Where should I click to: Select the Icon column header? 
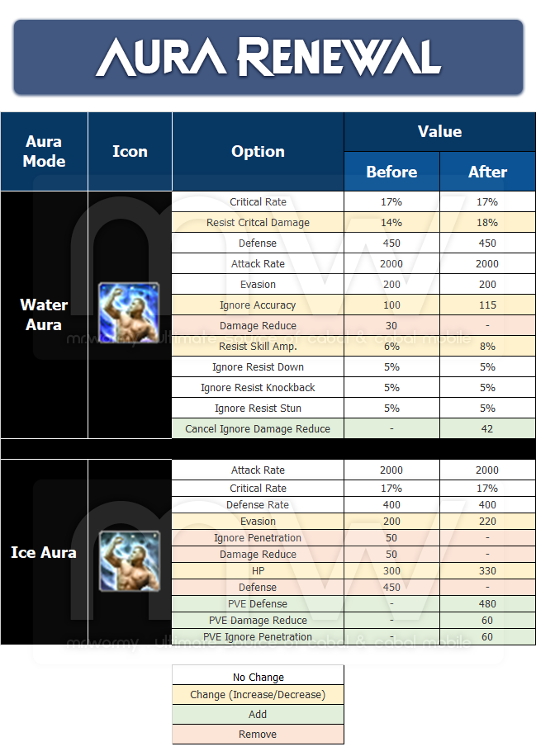pyautogui.click(x=130, y=152)
